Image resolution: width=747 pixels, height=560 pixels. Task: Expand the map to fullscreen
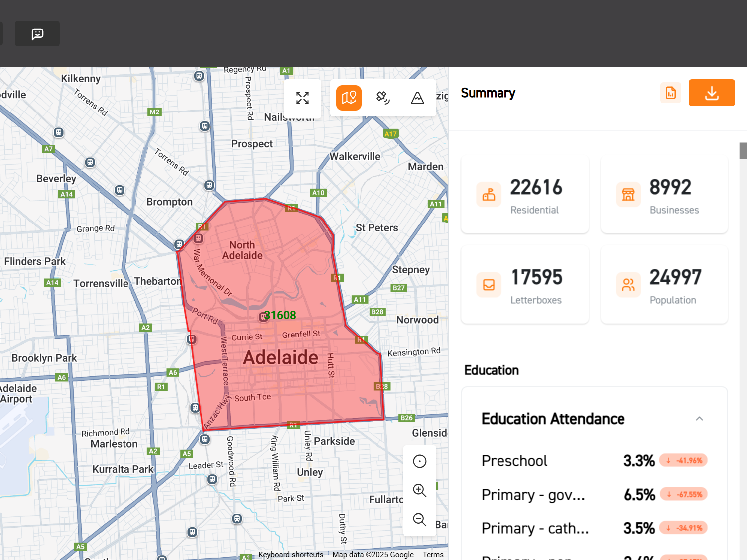[x=302, y=98]
